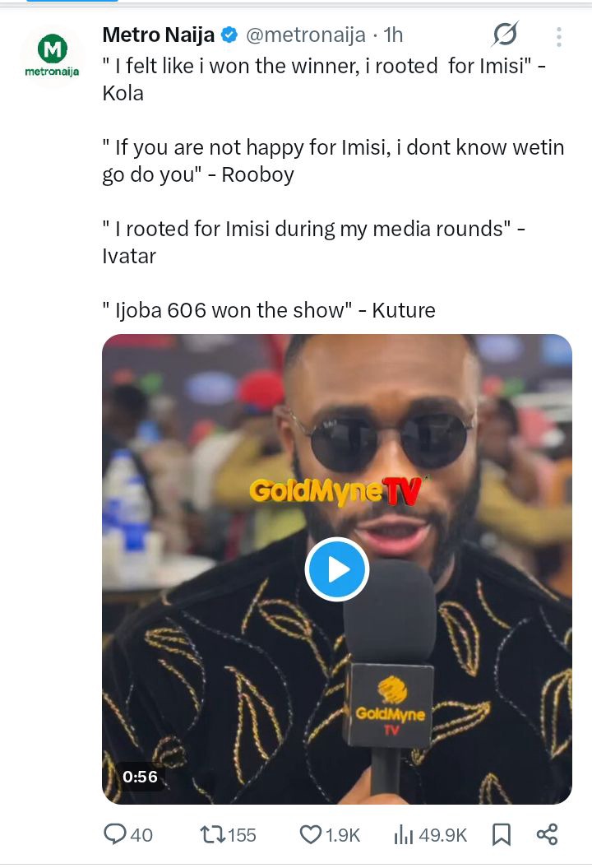Expand the three-dot more options menu

[559, 36]
